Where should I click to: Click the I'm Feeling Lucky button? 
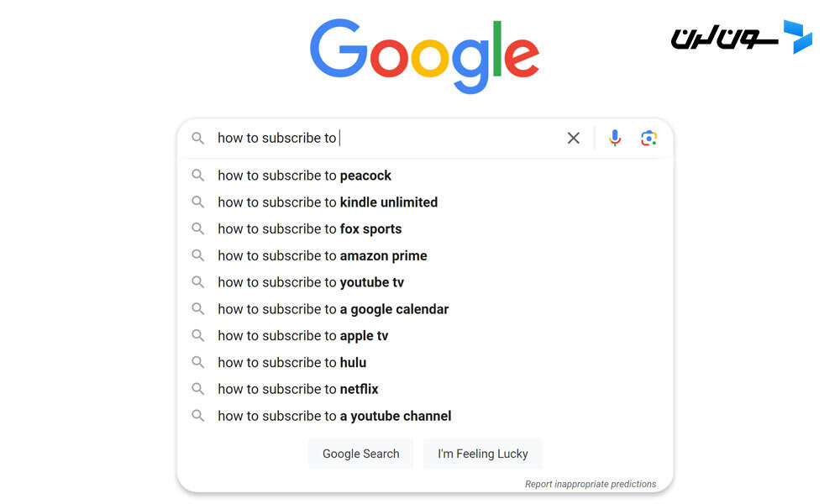tap(483, 454)
